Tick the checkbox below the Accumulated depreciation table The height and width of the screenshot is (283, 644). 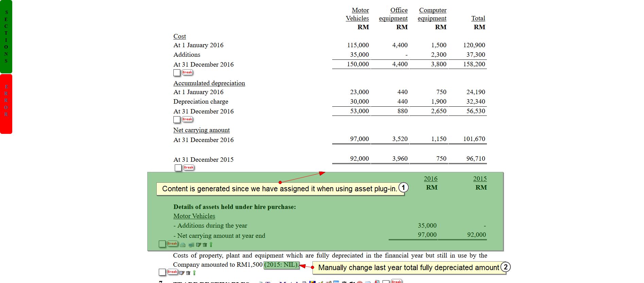177,120
